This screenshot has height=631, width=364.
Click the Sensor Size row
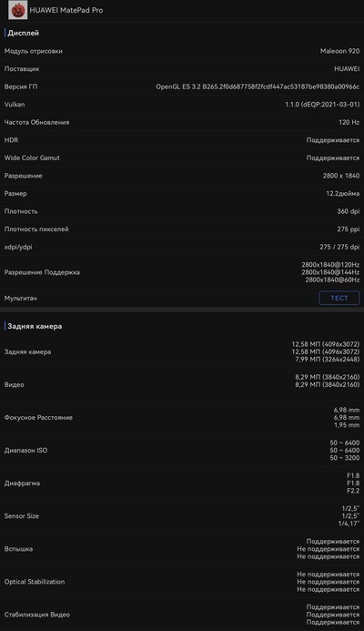pos(182,516)
